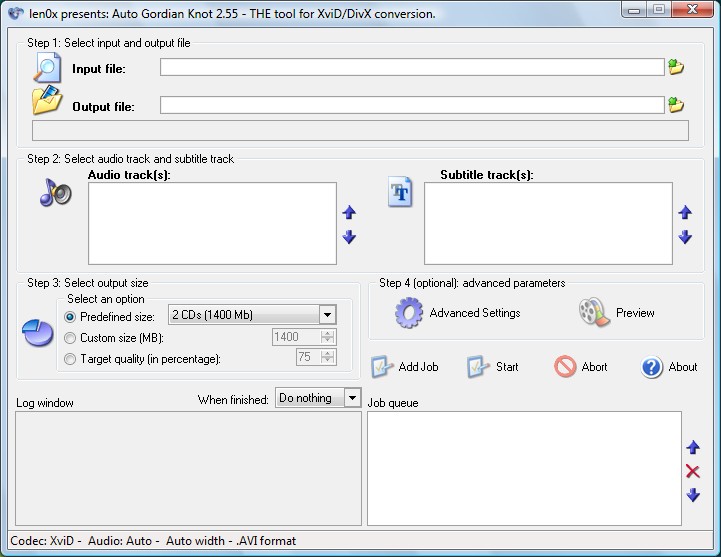Click the Target quality 75 value field

(316, 357)
